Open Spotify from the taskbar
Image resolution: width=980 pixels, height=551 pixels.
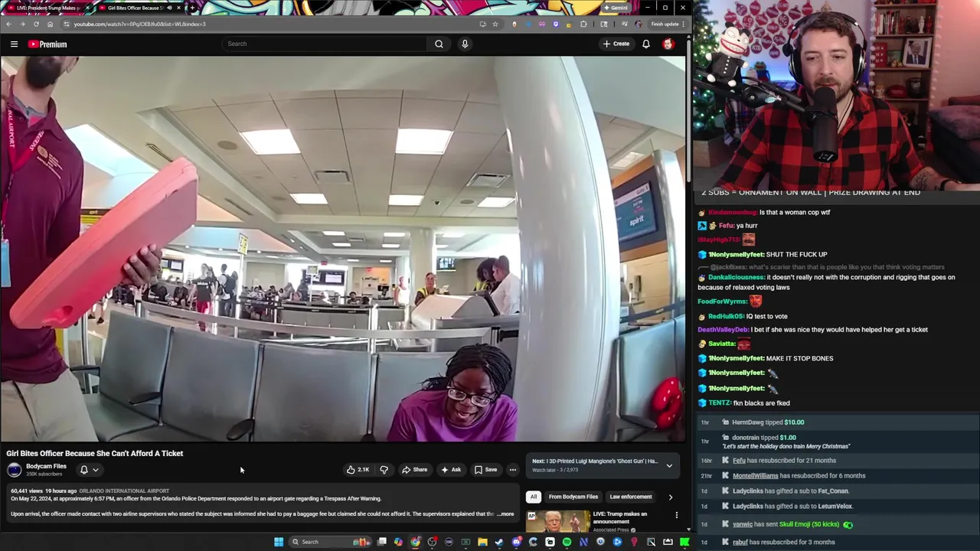tap(567, 542)
